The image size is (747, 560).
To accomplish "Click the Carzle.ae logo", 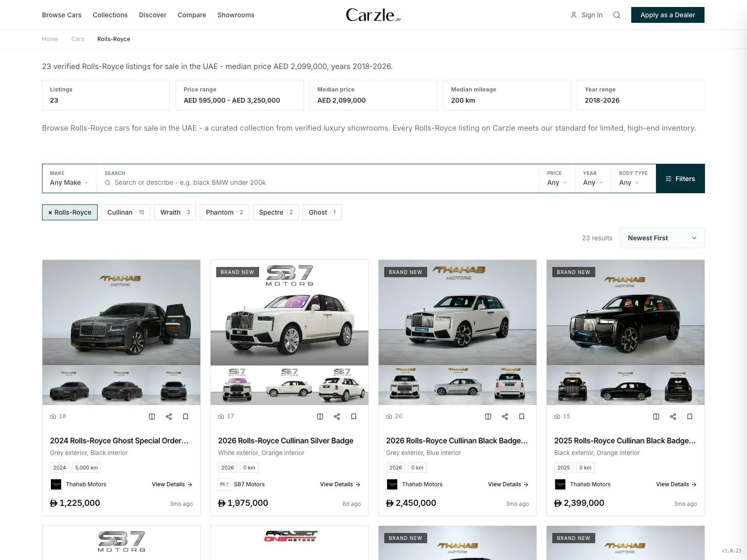I will 373,15.
